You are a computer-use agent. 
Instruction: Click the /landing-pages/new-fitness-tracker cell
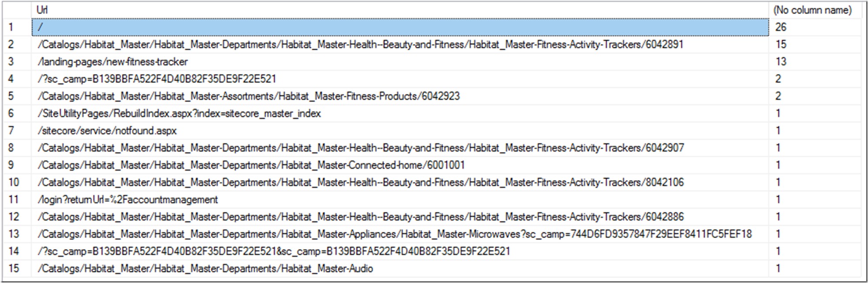point(113,62)
